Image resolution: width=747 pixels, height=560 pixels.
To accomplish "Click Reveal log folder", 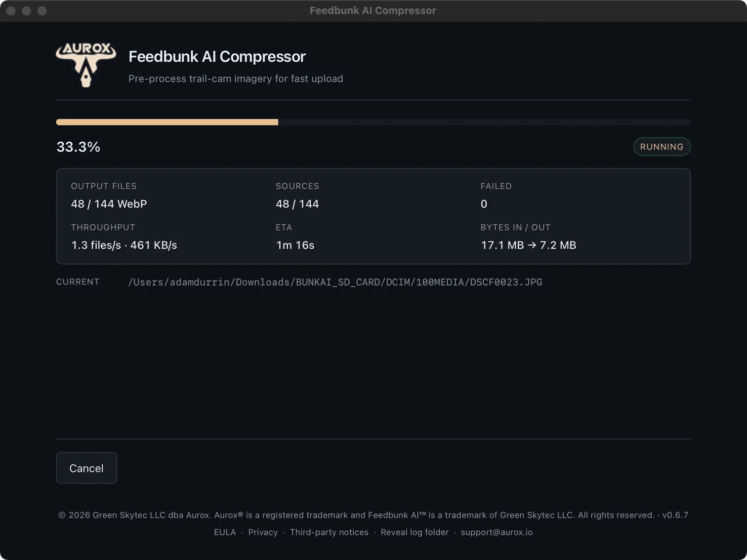I will (x=415, y=532).
